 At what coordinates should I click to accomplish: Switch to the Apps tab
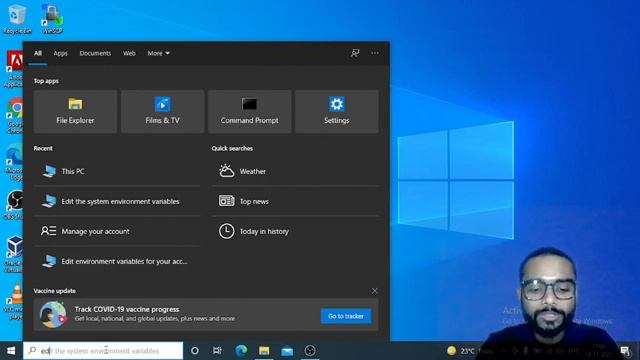point(60,53)
